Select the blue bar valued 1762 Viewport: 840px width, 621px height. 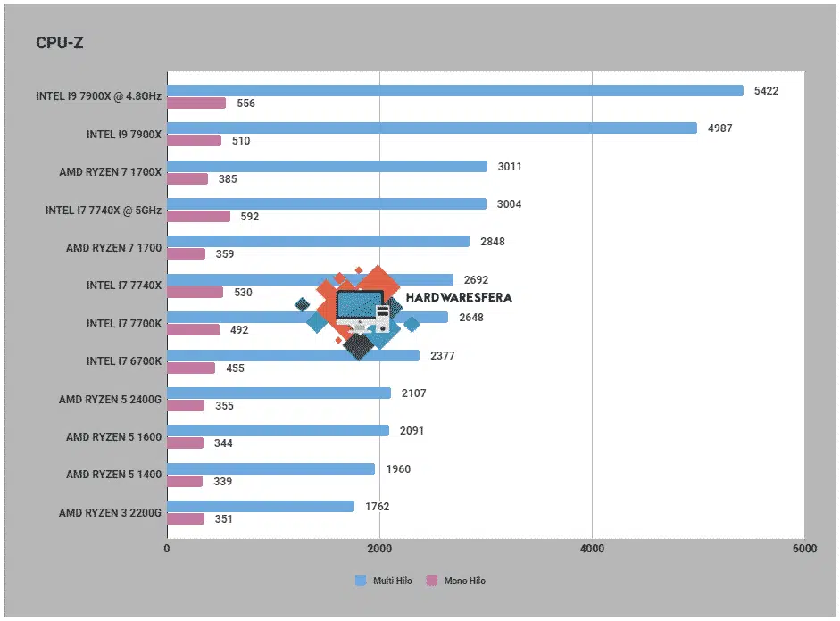click(261, 507)
